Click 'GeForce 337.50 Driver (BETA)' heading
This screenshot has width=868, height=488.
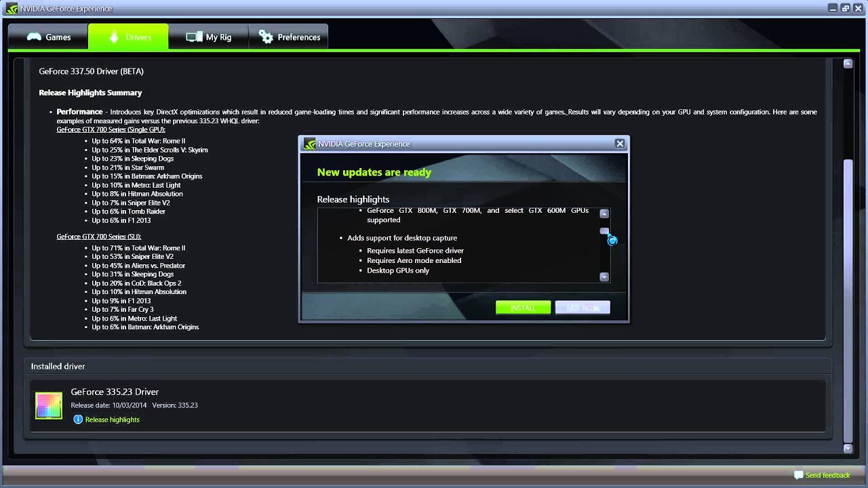(x=91, y=71)
